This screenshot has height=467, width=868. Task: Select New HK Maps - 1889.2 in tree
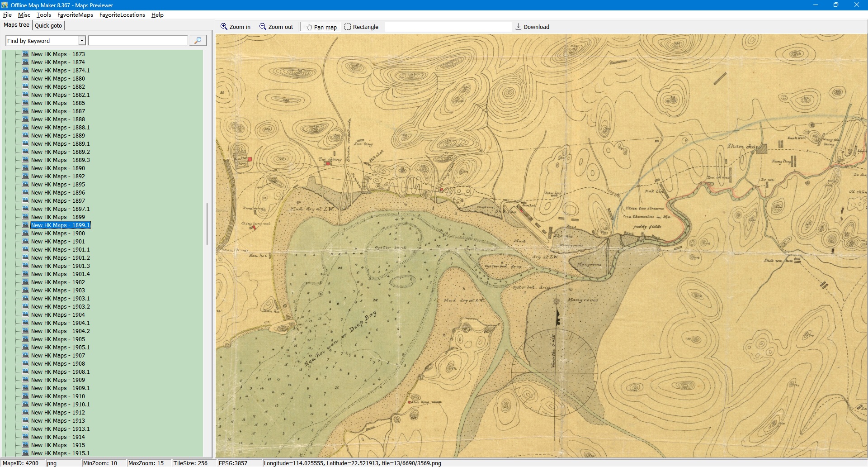[60, 152]
